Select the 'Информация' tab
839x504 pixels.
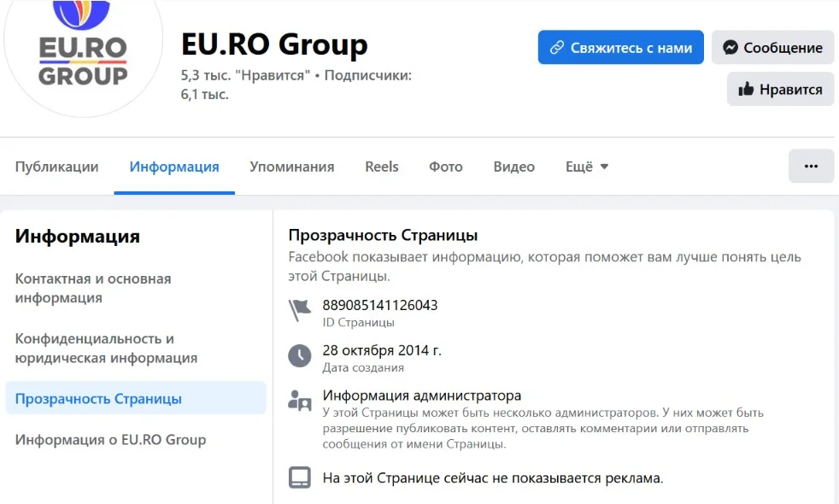[x=174, y=167]
